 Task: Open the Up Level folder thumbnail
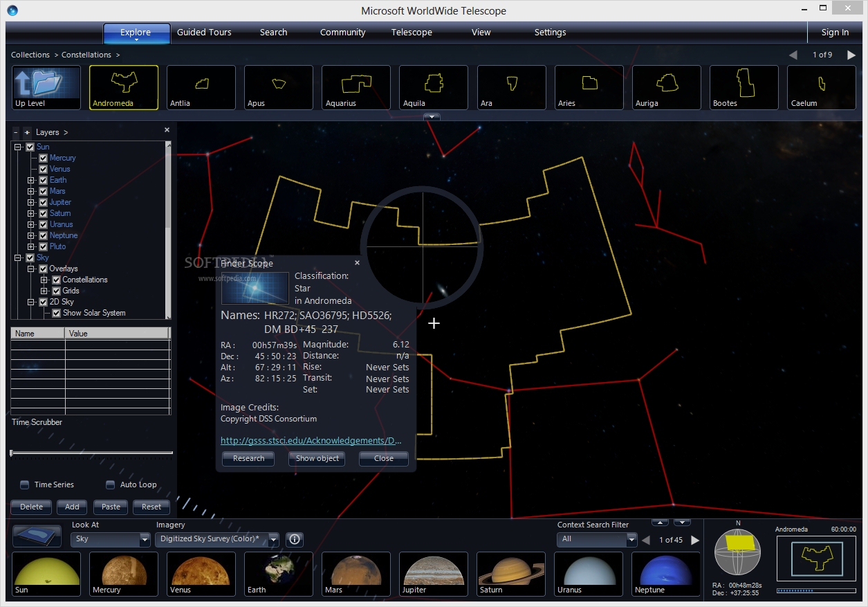click(x=46, y=88)
